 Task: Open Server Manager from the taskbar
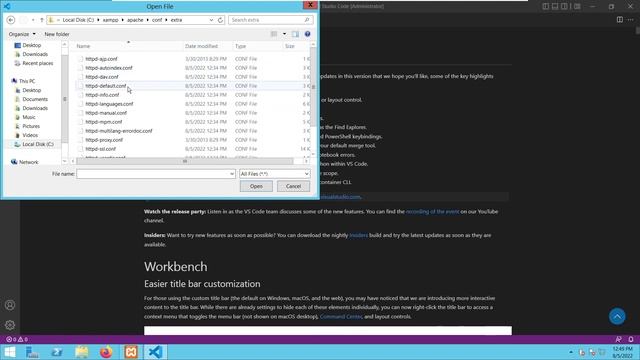(32, 352)
